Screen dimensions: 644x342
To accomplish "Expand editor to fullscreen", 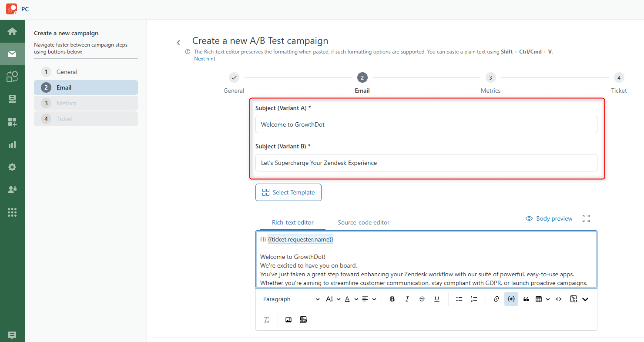I will pos(586,218).
